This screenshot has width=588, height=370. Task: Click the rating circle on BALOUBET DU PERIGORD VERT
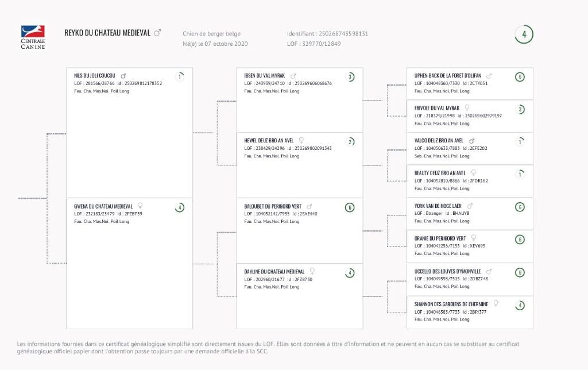350,207
